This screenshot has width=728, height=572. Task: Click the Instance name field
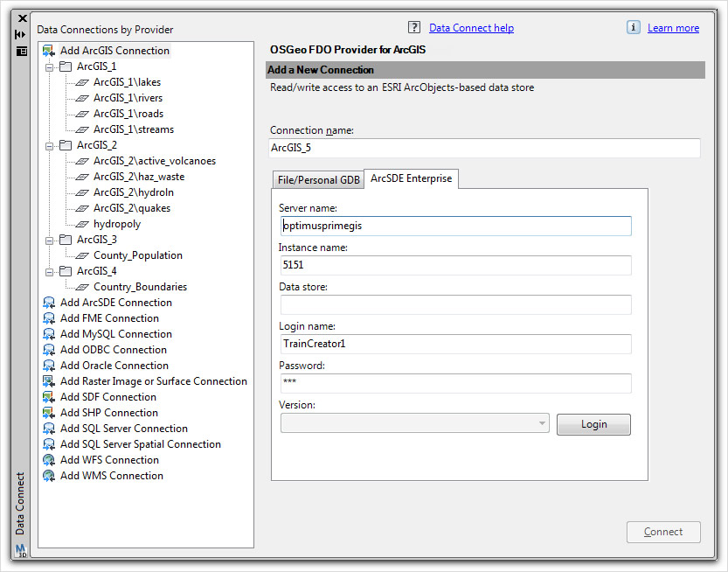[456, 265]
